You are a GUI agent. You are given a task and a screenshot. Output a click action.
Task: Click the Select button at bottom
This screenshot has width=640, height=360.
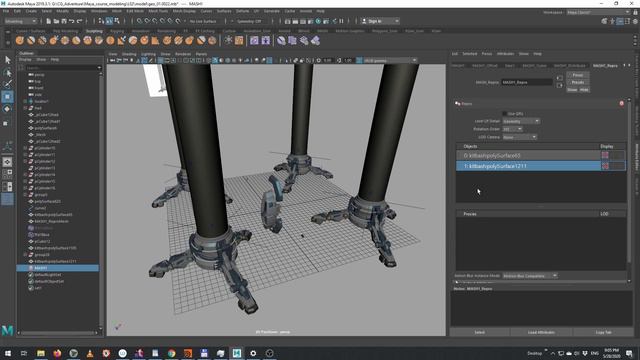(480, 332)
